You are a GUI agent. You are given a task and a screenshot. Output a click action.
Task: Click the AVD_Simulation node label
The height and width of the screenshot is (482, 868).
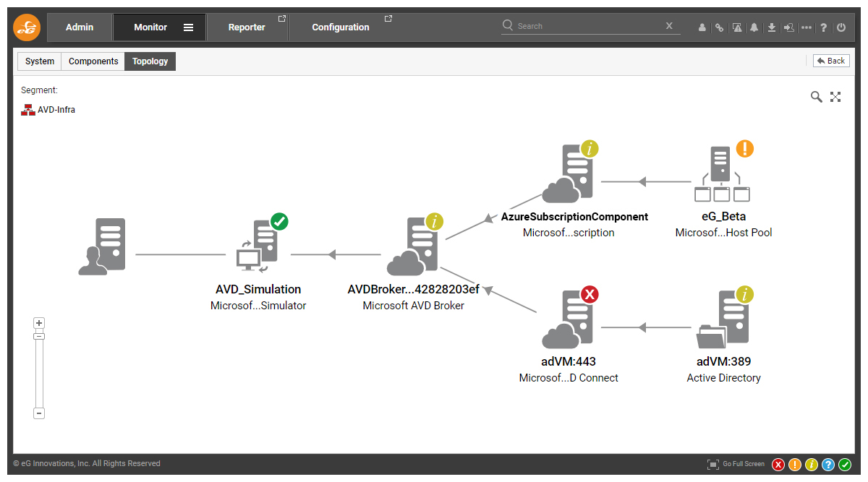(x=258, y=290)
